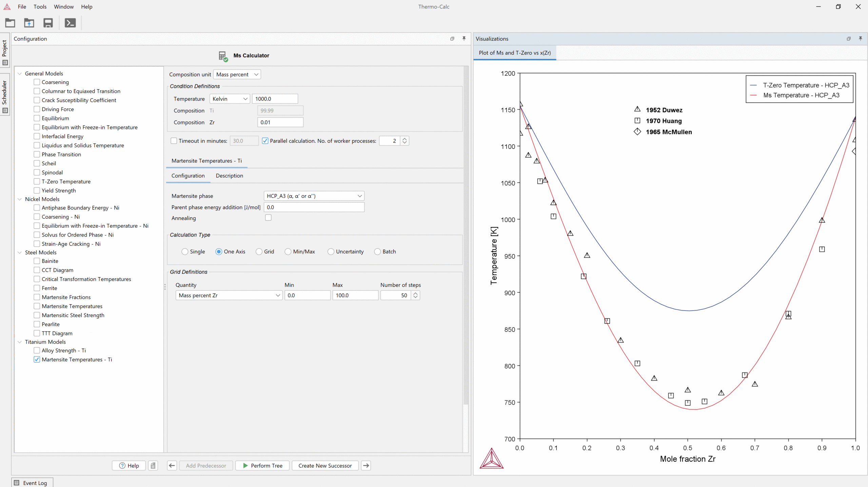Screen dimensions: 868x487
Task: Open the Kelvin temperature unit dropdown
Action: [x=230, y=99]
